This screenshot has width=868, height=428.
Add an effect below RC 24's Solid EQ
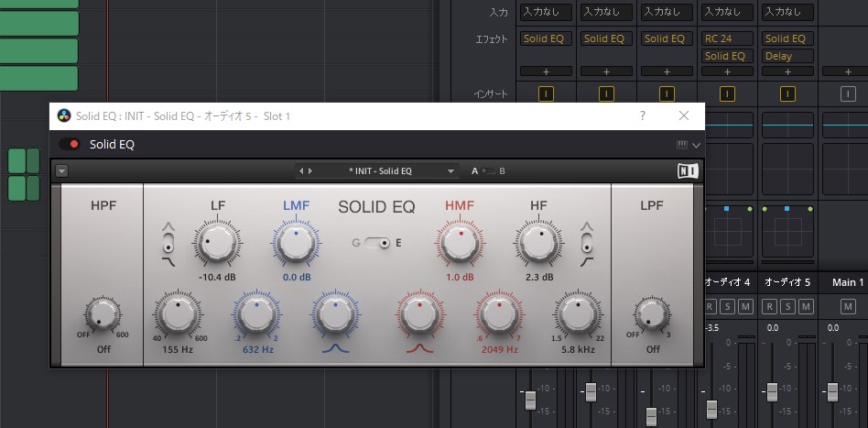(727, 71)
